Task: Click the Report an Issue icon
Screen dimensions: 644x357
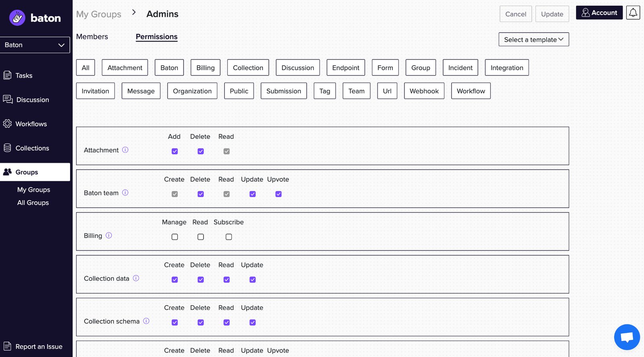Action: point(7,346)
